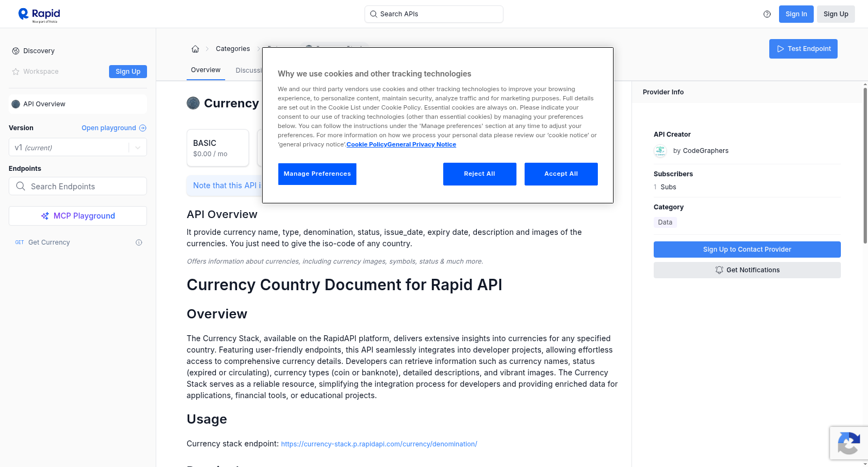The image size is (868, 467).
Task: Select the Workspace star icon
Action: [16, 72]
